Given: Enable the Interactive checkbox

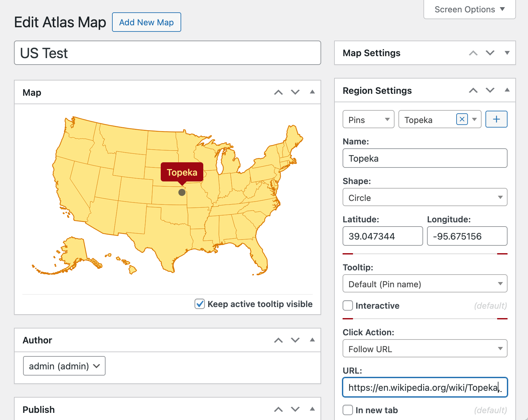Looking at the screenshot, I should click(x=347, y=305).
